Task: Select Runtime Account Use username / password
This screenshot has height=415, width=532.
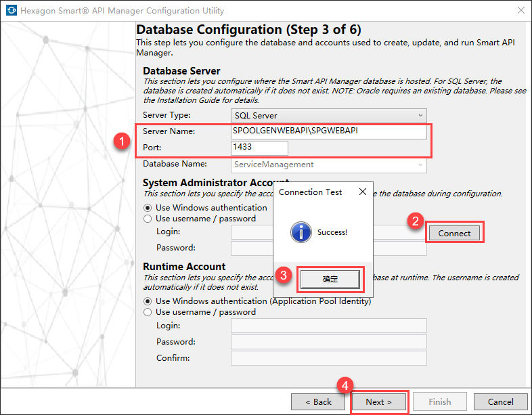Action: pos(148,312)
